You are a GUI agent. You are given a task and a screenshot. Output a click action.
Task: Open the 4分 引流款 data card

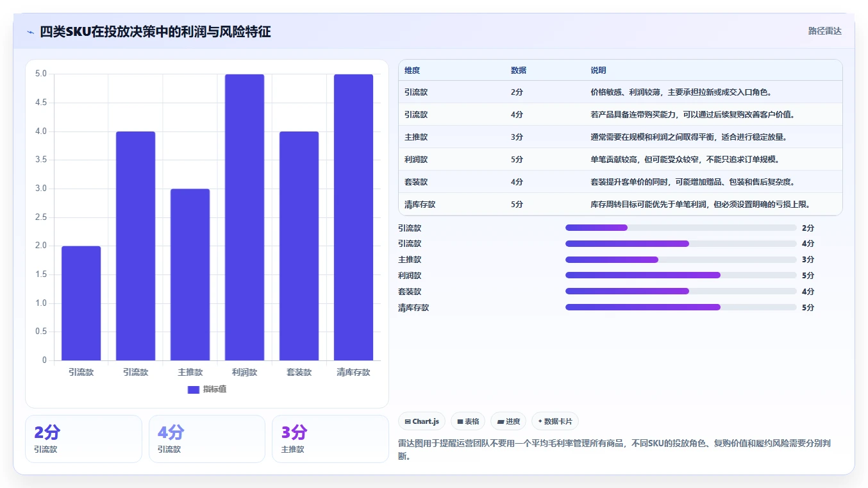(207, 439)
